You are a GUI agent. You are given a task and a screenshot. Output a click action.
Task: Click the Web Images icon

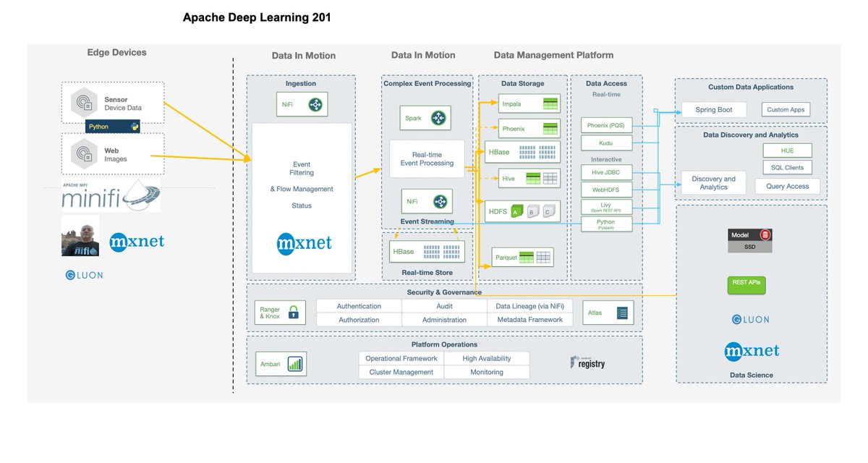(84, 153)
